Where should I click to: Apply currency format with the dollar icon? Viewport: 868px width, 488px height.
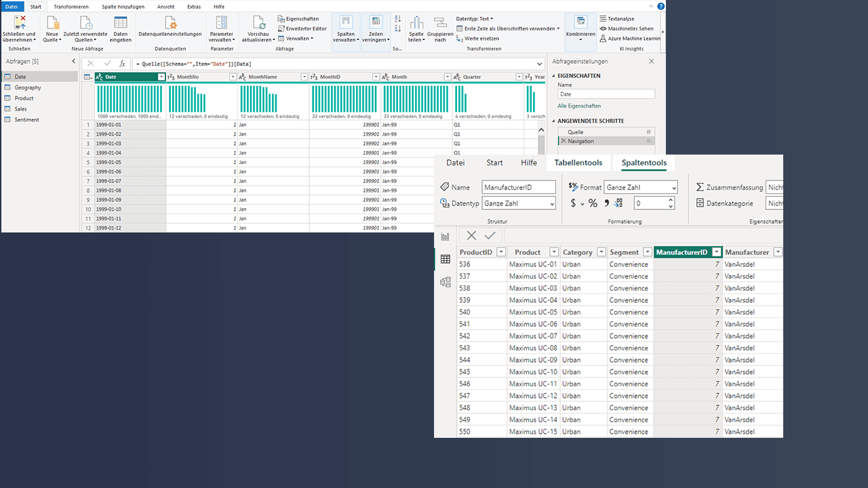click(574, 203)
